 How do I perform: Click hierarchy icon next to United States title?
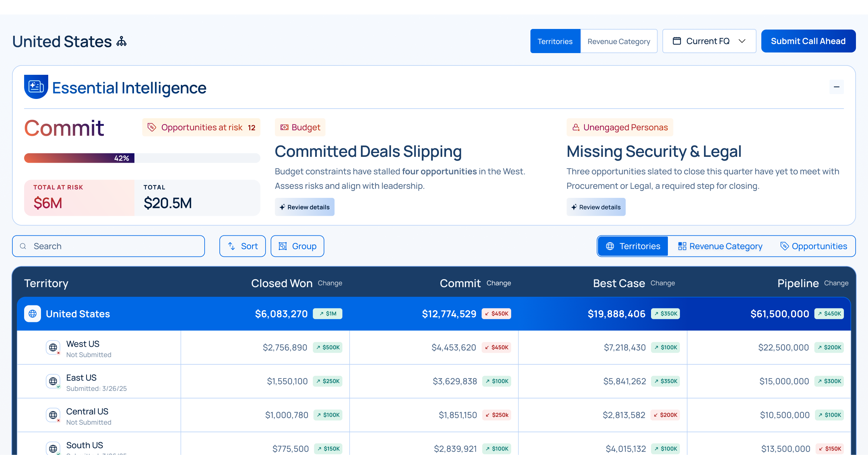[121, 42]
